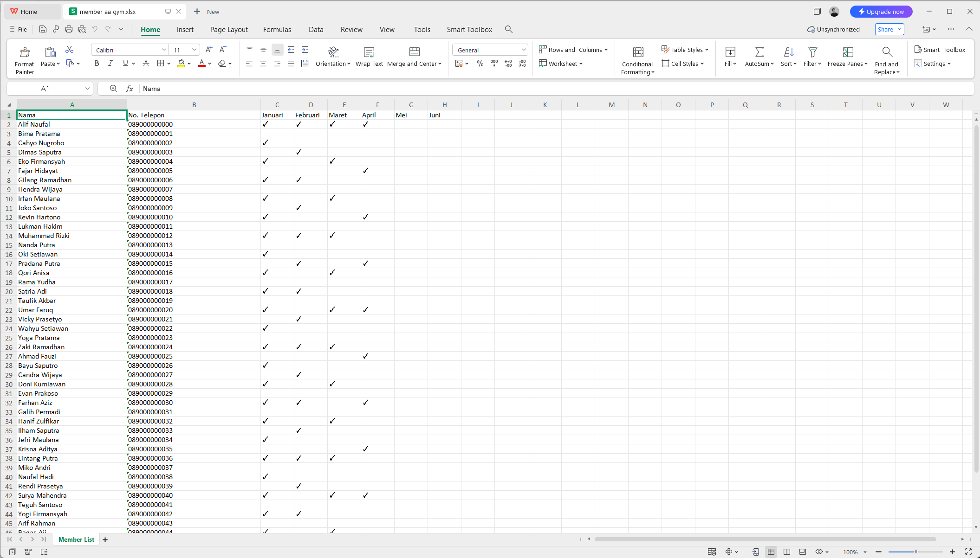
Task: Expand the Name Box A1 dropdown
Action: pos(87,89)
